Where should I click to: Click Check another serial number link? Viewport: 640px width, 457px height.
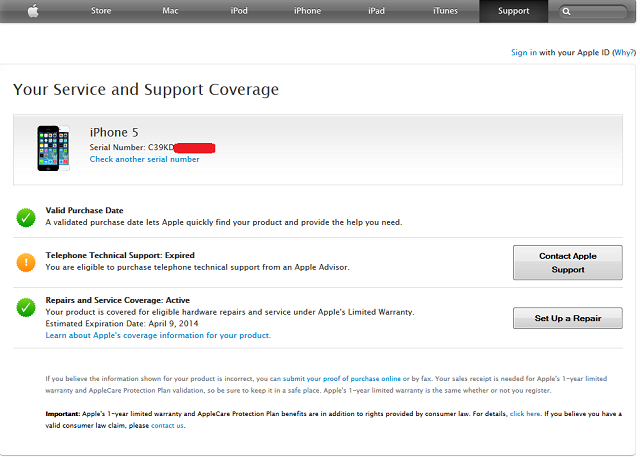click(x=144, y=160)
